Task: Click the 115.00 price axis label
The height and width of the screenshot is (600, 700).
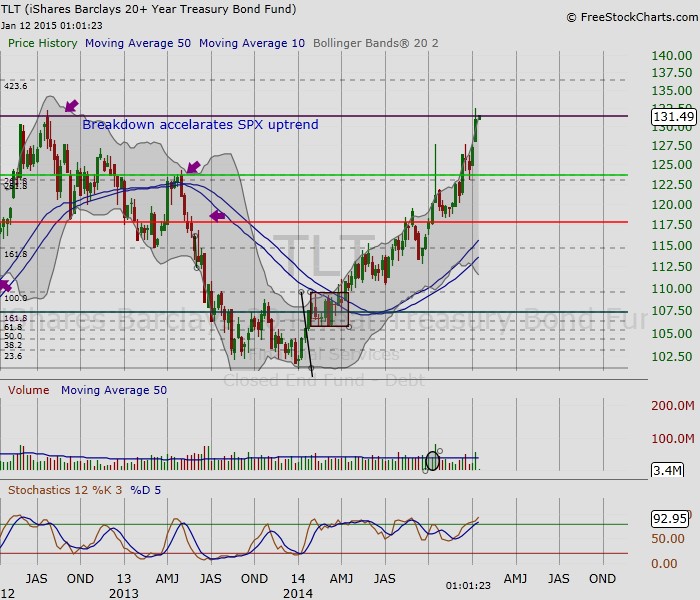Action: pyautogui.click(x=672, y=246)
